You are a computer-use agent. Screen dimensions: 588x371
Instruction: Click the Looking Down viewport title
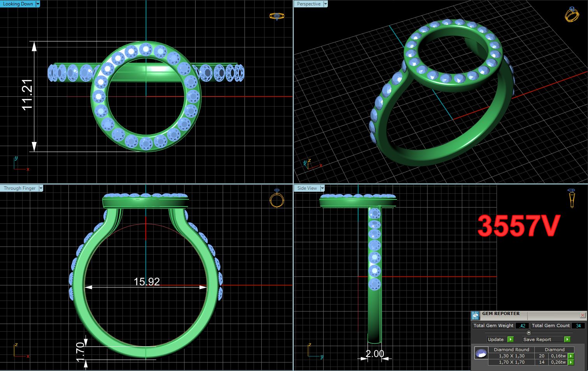point(18,4)
